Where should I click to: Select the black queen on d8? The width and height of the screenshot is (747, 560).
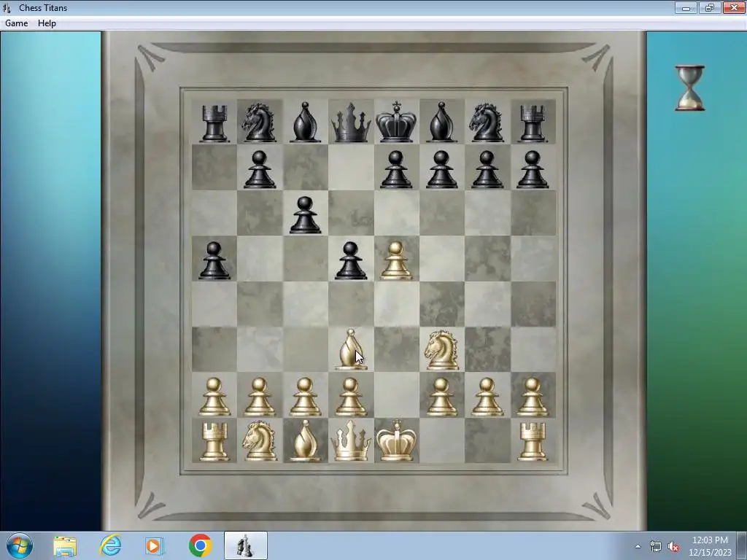[351, 122]
